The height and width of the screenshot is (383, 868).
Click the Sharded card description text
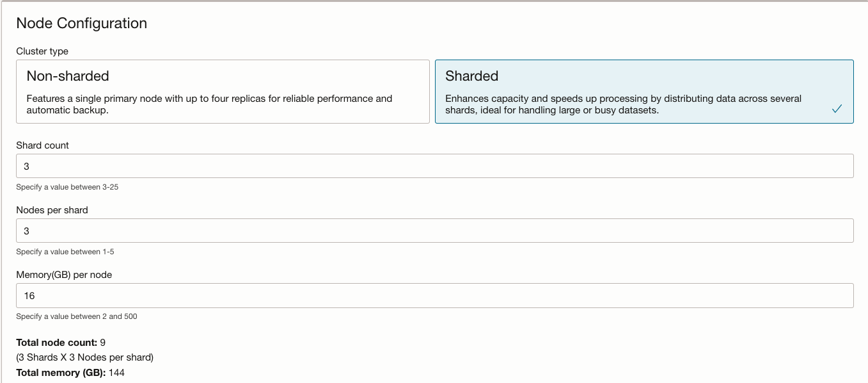(624, 104)
